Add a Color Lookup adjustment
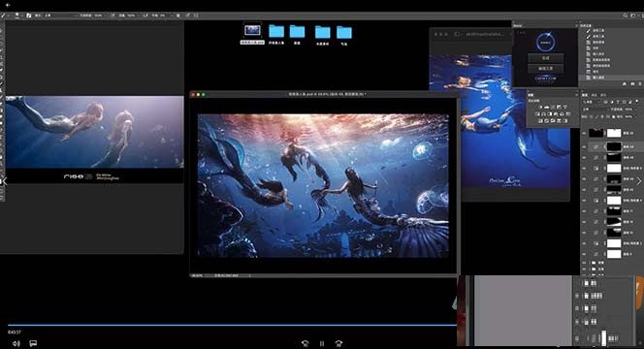This screenshot has height=349, width=644. click(x=568, y=114)
